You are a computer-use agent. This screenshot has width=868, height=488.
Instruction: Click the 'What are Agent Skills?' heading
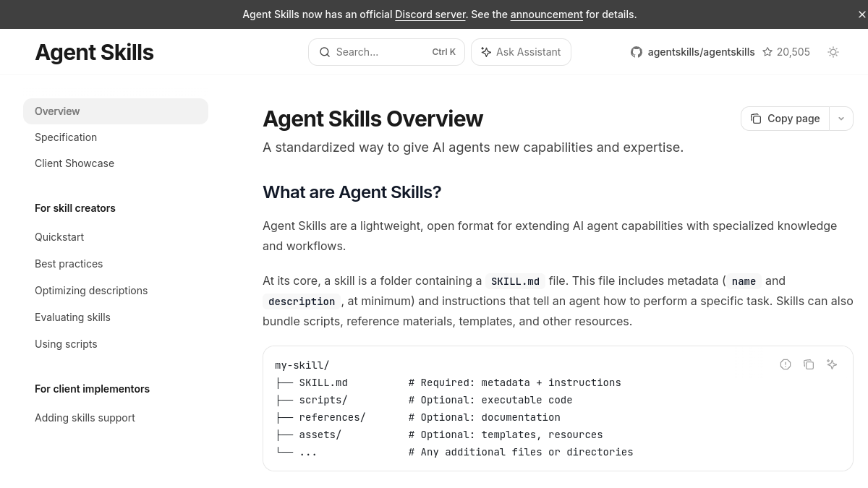(352, 192)
